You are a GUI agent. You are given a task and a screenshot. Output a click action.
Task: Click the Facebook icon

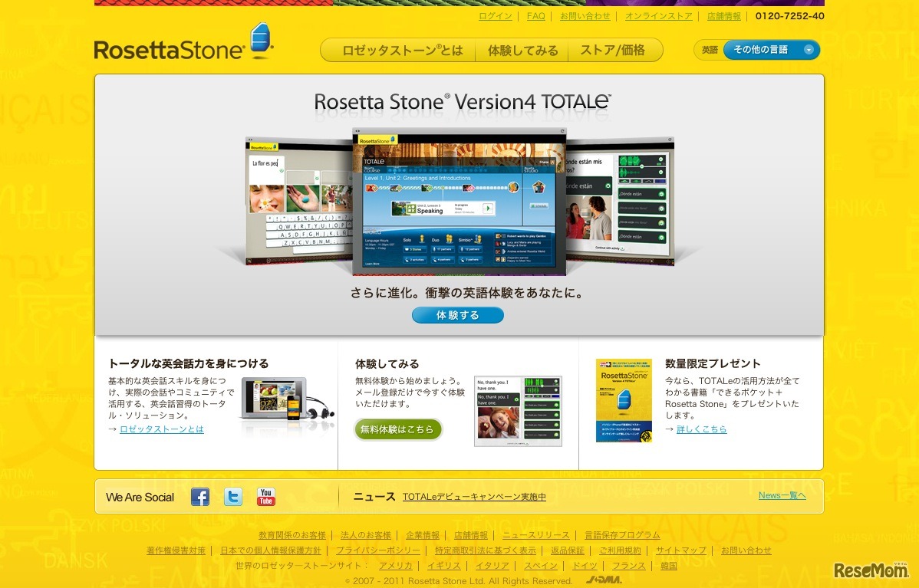pyautogui.click(x=200, y=497)
